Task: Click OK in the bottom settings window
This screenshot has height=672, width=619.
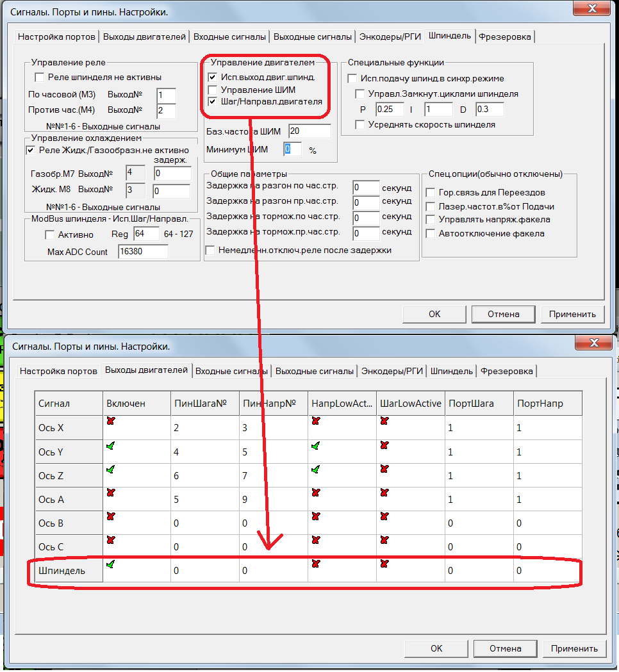Action: pos(436,648)
